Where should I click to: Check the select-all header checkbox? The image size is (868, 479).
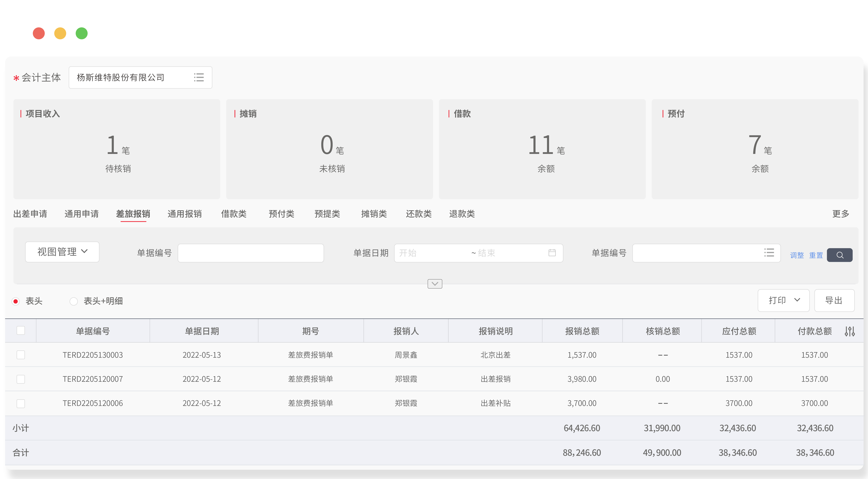tap(21, 330)
